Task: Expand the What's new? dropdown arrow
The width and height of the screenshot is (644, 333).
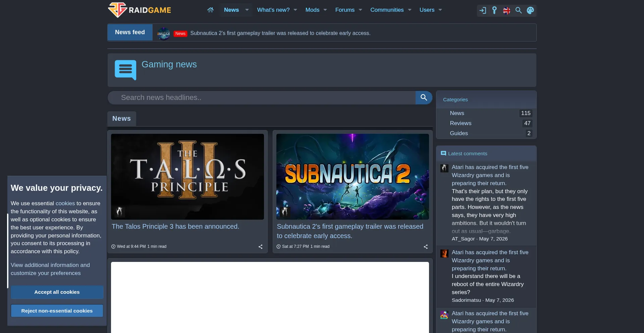Action: coord(296,10)
